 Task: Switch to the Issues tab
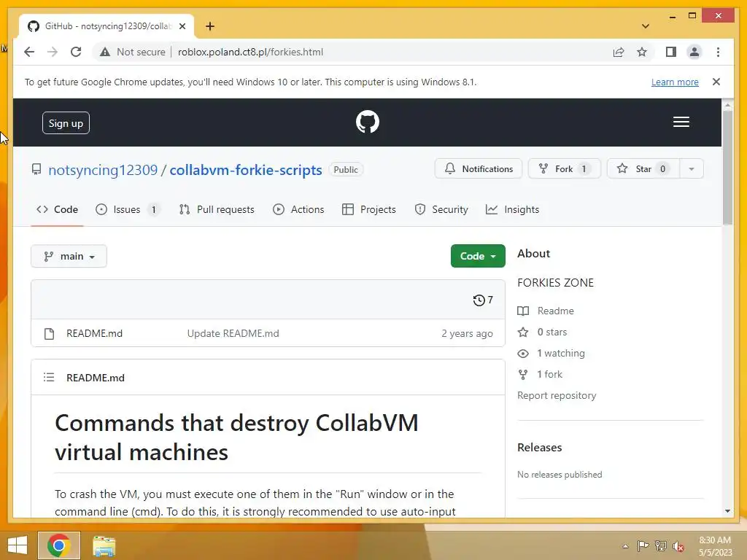(127, 209)
